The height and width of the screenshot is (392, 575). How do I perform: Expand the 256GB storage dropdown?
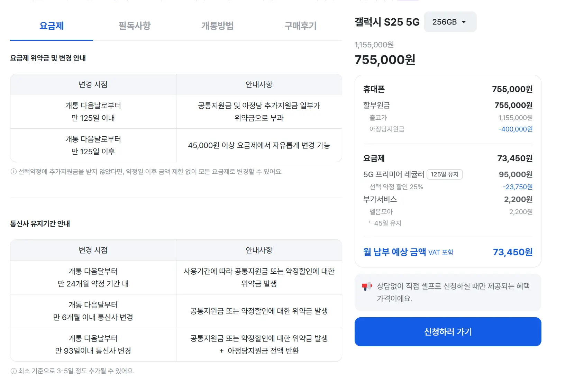pyautogui.click(x=450, y=22)
